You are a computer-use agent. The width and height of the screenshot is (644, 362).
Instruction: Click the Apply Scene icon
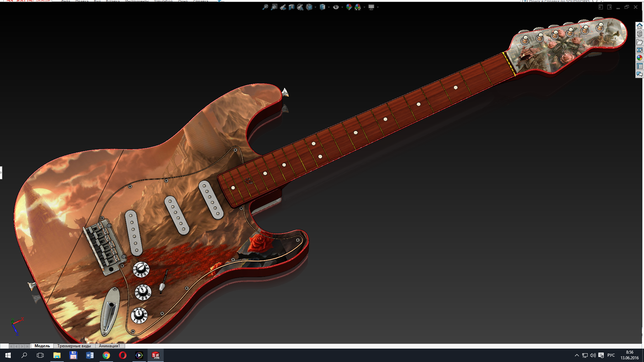358,7
